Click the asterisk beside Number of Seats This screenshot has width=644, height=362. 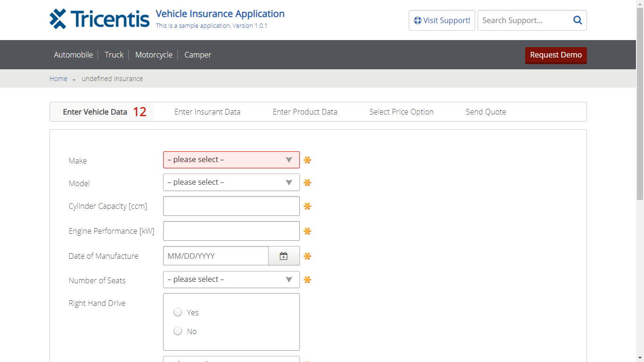tap(307, 280)
